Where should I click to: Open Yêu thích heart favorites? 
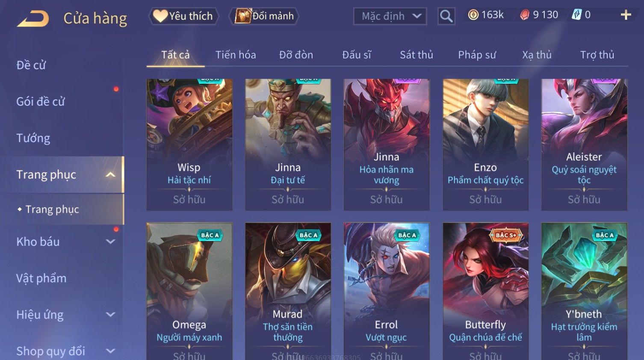pos(183,16)
